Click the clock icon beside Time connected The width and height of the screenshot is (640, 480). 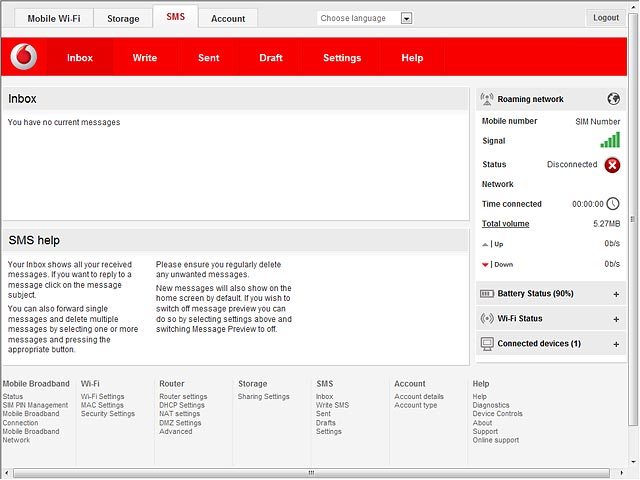coord(613,204)
